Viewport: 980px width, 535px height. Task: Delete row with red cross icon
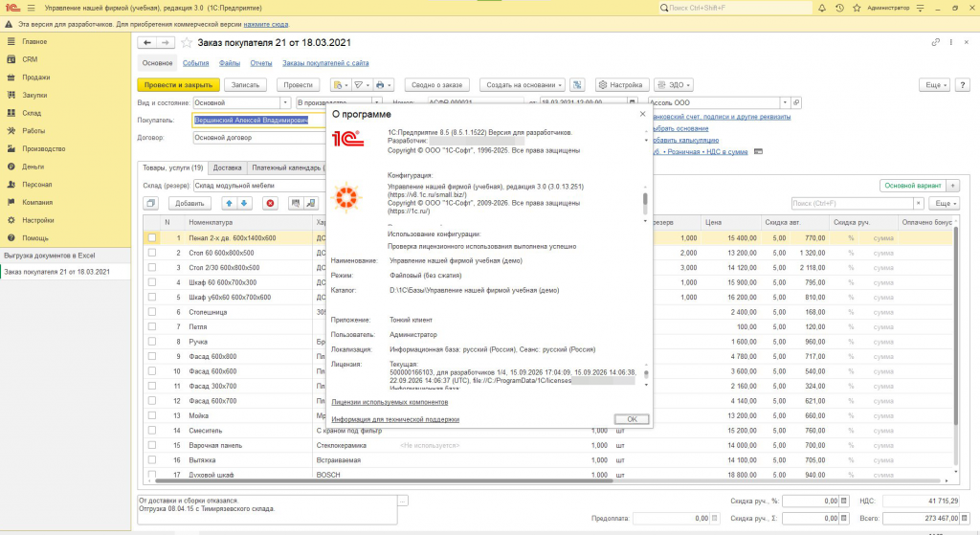pos(270,203)
